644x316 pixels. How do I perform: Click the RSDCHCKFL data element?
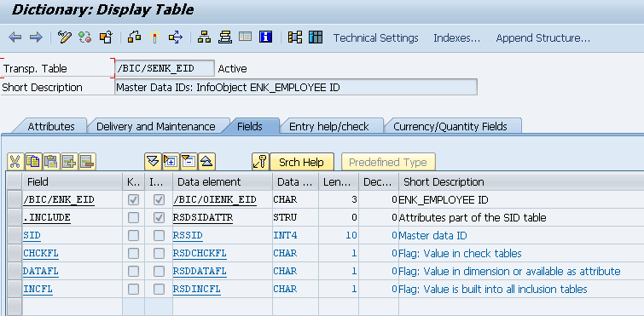[x=200, y=253]
